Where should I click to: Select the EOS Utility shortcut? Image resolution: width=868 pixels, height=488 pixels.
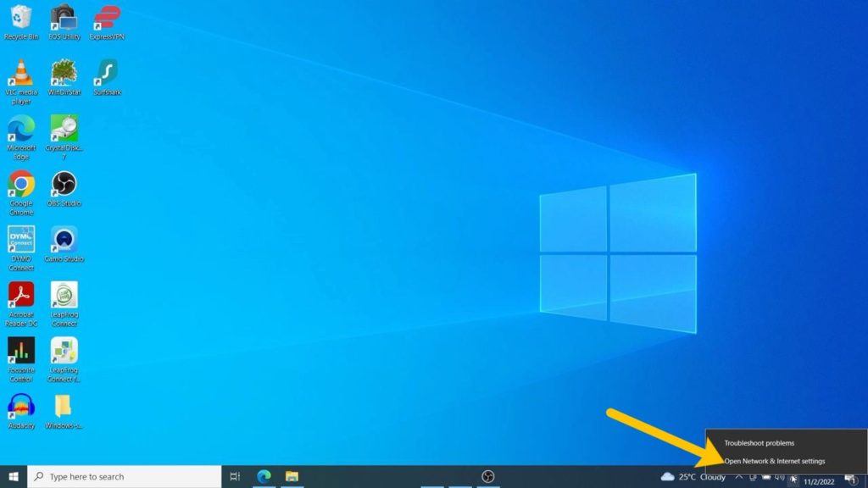[64, 22]
